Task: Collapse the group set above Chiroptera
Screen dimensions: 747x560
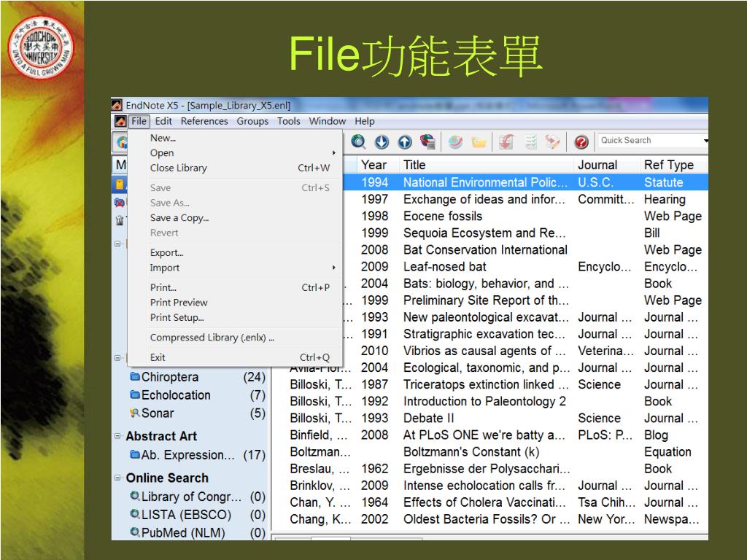Action: pos(117,357)
